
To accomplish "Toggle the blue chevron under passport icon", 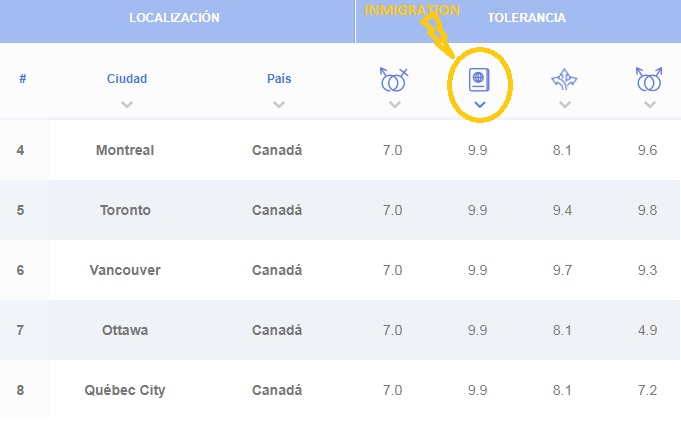I will 479,104.
